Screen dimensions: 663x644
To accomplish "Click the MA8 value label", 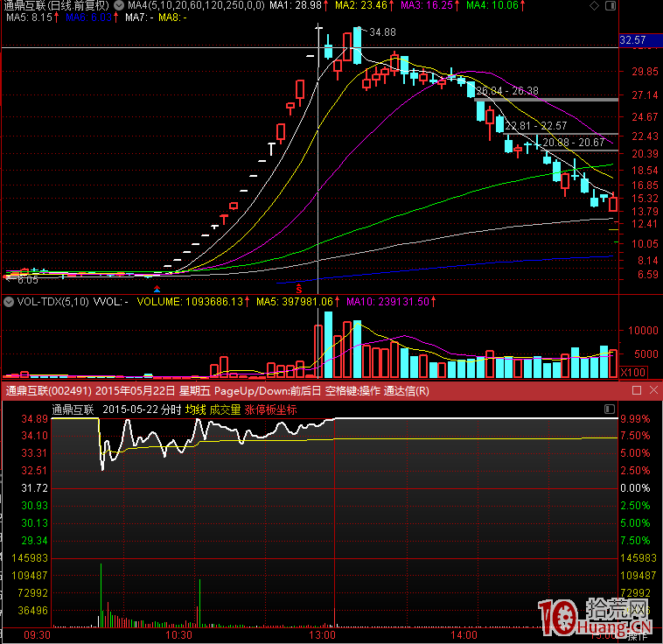I will pyautogui.click(x=172, y=17).
